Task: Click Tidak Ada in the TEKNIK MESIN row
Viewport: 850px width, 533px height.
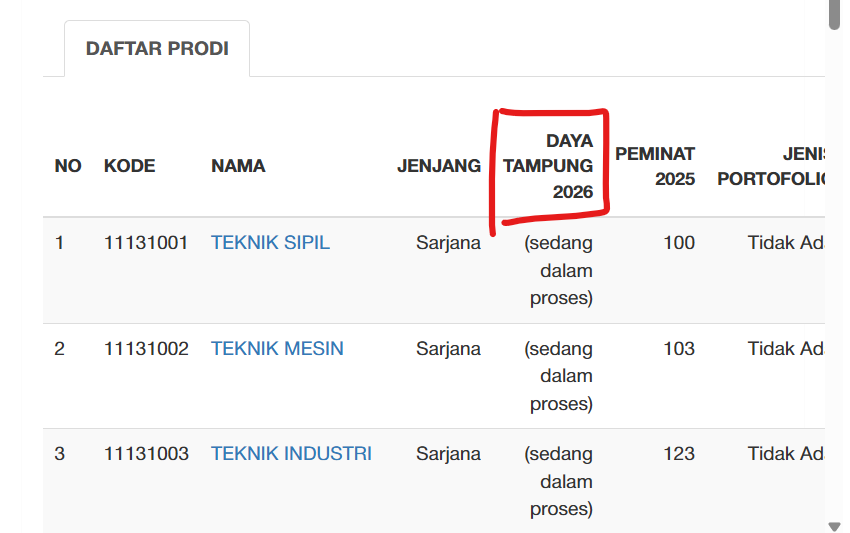Action: click(x=786, y=348)
